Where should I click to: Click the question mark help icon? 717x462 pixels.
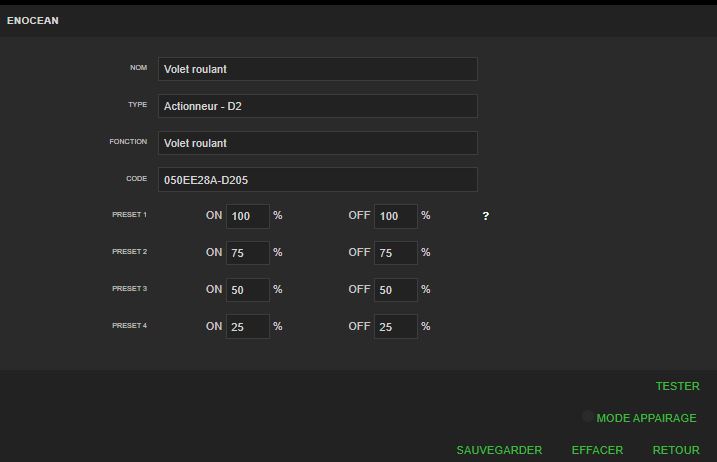pyautogui.click(x=486, y=216)
